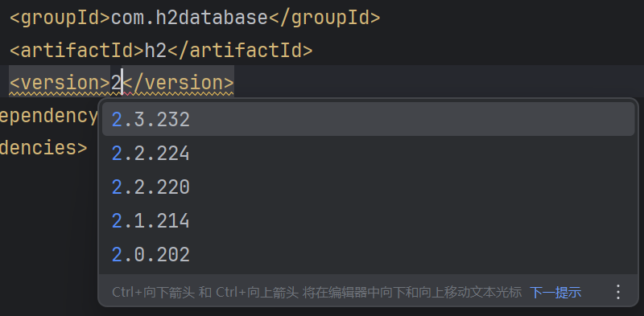This screenshot has width=644, height=316.
Task: Click the closing groupId tag
Action: coord(324,18)
